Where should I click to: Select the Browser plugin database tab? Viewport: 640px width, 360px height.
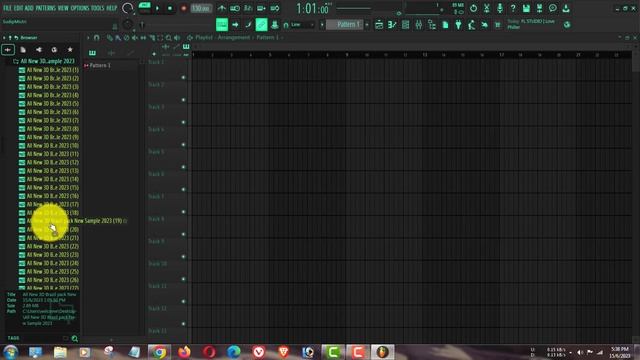[x=39, y=50]
